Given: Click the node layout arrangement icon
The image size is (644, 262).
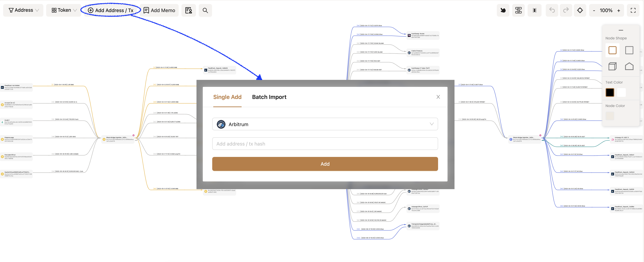Looking at the screenshot, I should [518, 10].
